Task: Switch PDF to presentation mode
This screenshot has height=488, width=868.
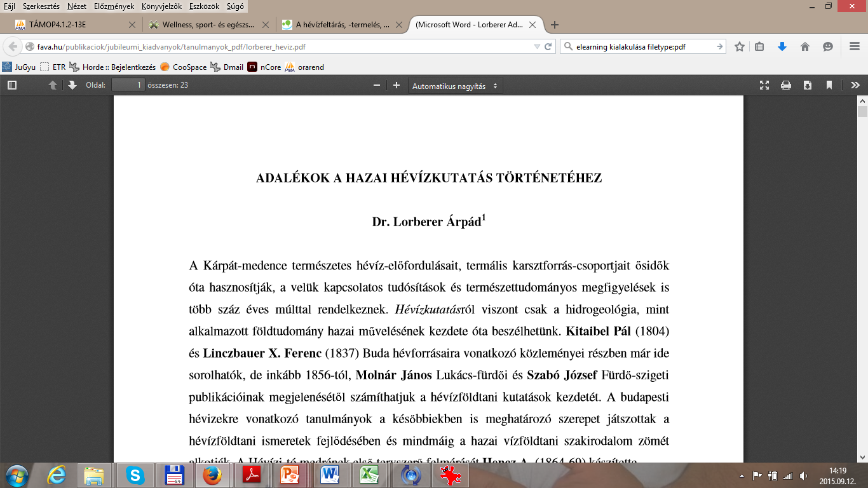Action: coord(764,85)
